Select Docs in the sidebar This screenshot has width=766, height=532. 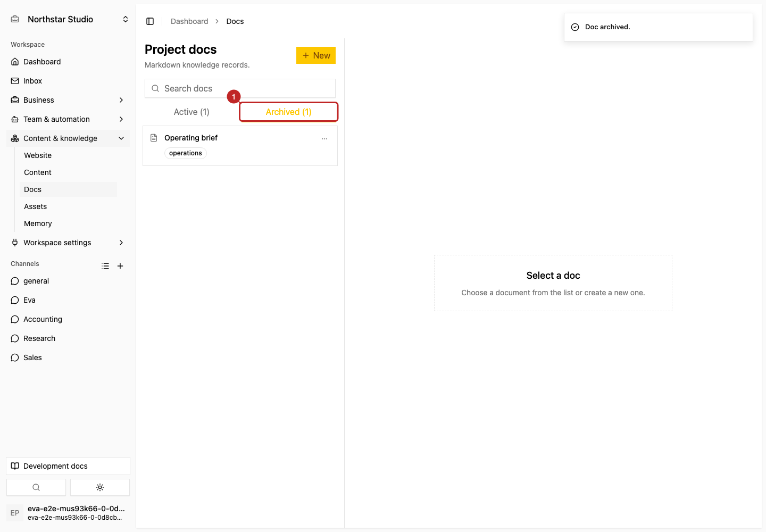68,189
